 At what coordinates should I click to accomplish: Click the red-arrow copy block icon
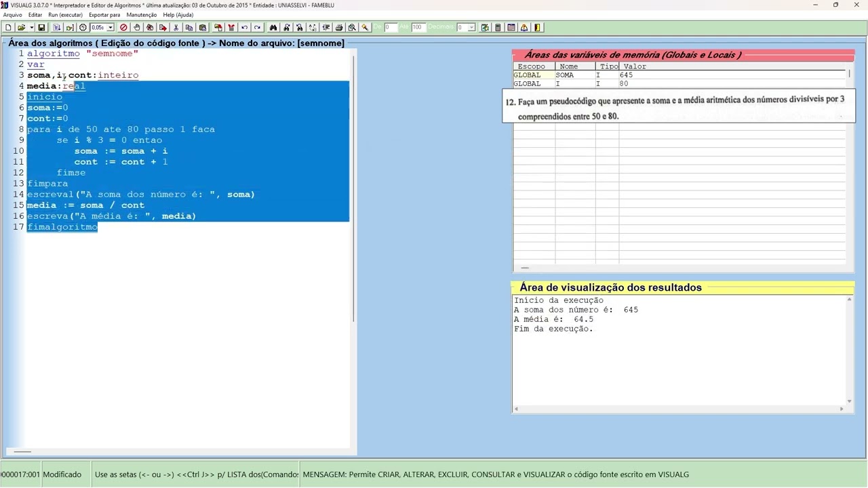[x=218, y=28]
